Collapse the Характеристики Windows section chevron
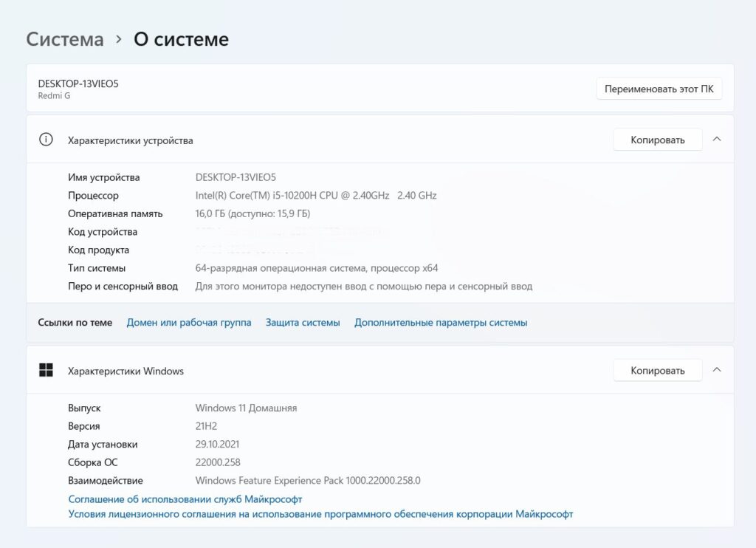The height and width of the screenshot is (548, 756). [x=717, y=370]
